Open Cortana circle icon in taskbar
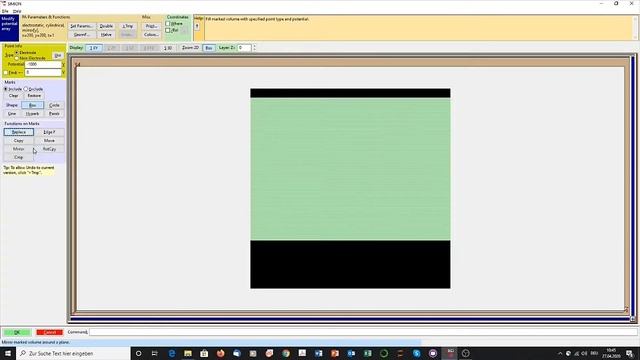The image size is (640, 360). (138, 353)
